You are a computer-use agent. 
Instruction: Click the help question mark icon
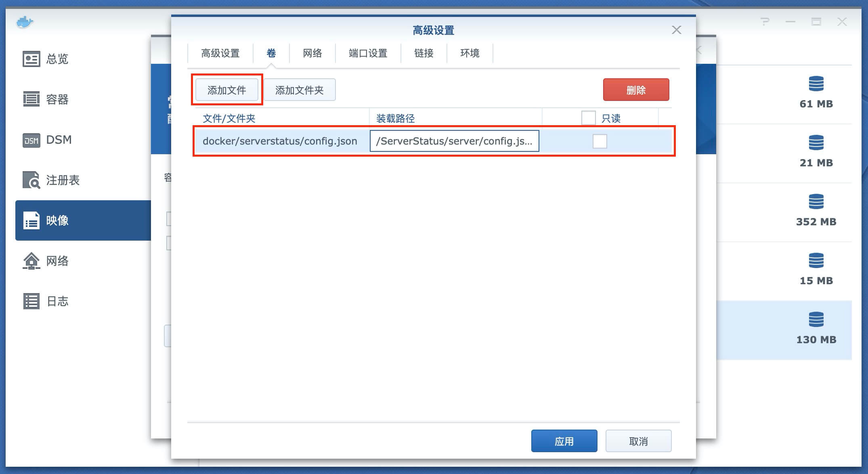765,22
